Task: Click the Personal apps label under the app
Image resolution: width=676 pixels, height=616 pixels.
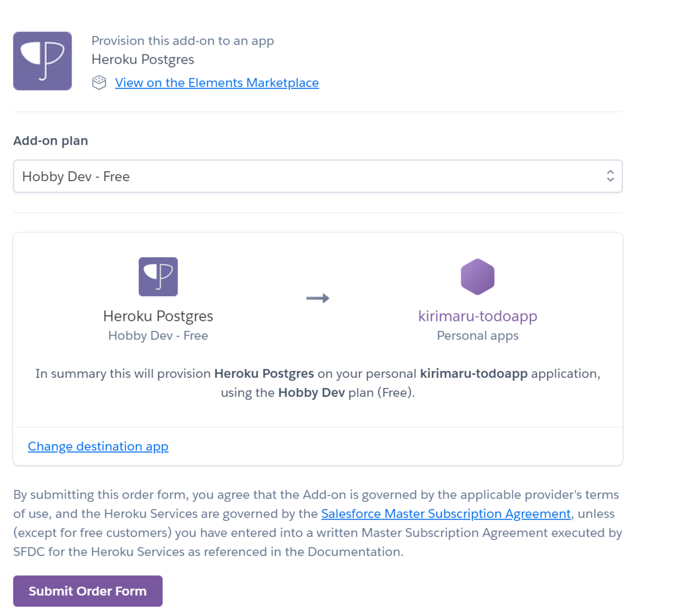Action: tap(478, 336)
